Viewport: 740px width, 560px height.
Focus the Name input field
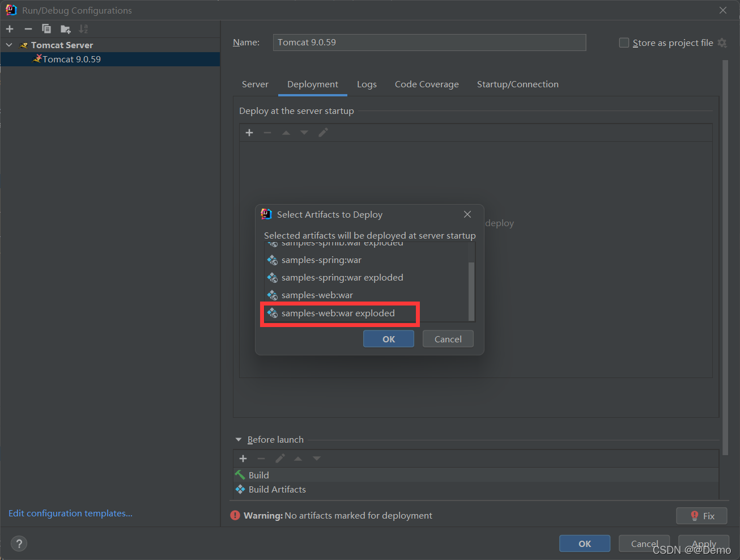[429, 43]
